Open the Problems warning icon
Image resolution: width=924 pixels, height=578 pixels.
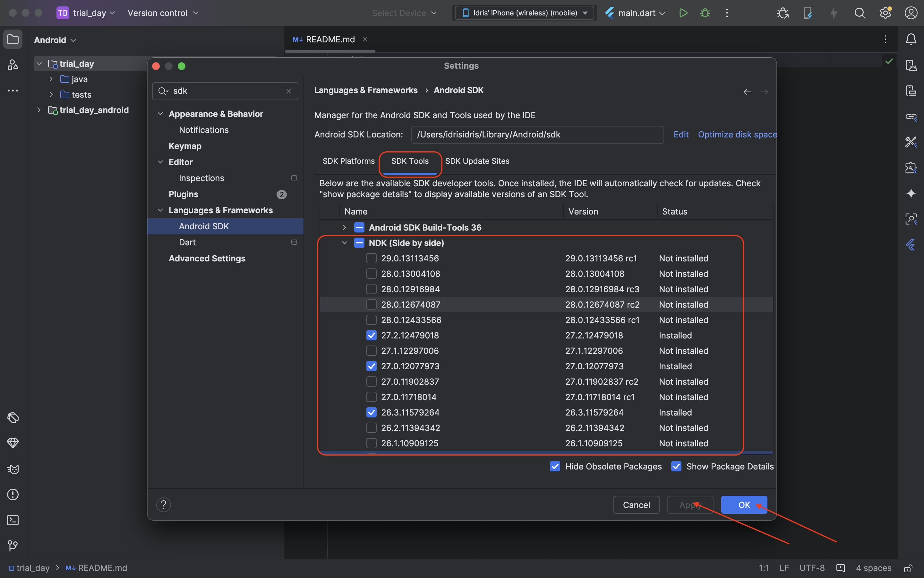point(13,494)
